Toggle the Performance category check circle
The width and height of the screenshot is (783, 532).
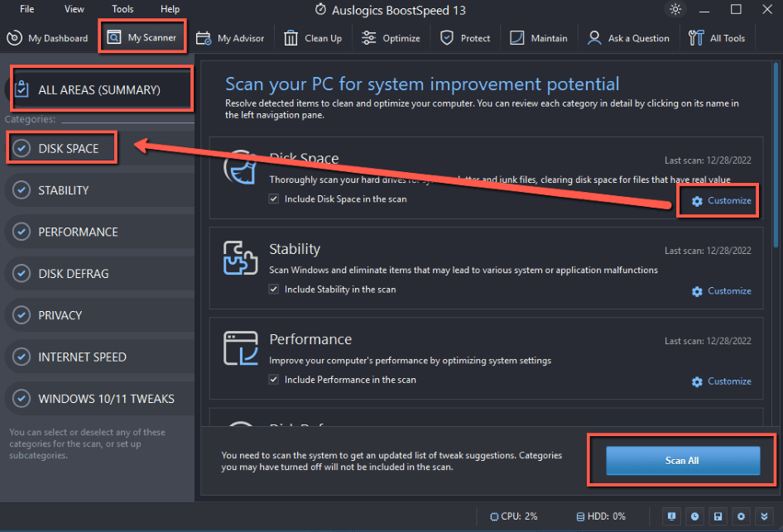[x=22, y=232]
